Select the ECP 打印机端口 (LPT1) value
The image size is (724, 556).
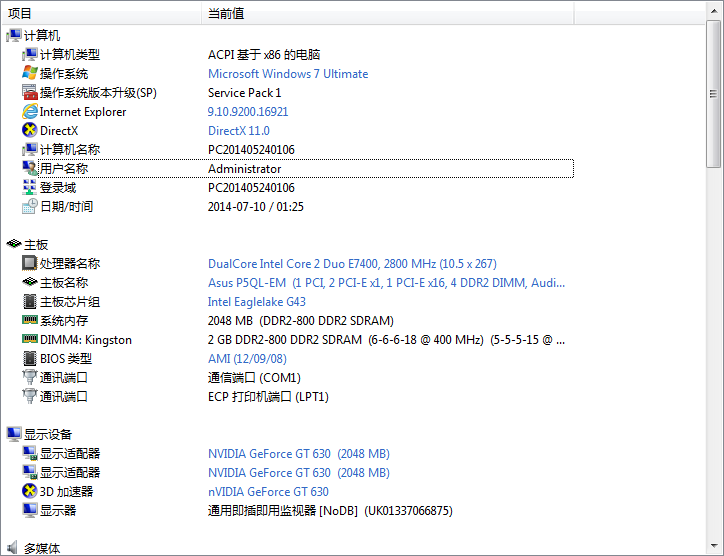tap(268, 397)
